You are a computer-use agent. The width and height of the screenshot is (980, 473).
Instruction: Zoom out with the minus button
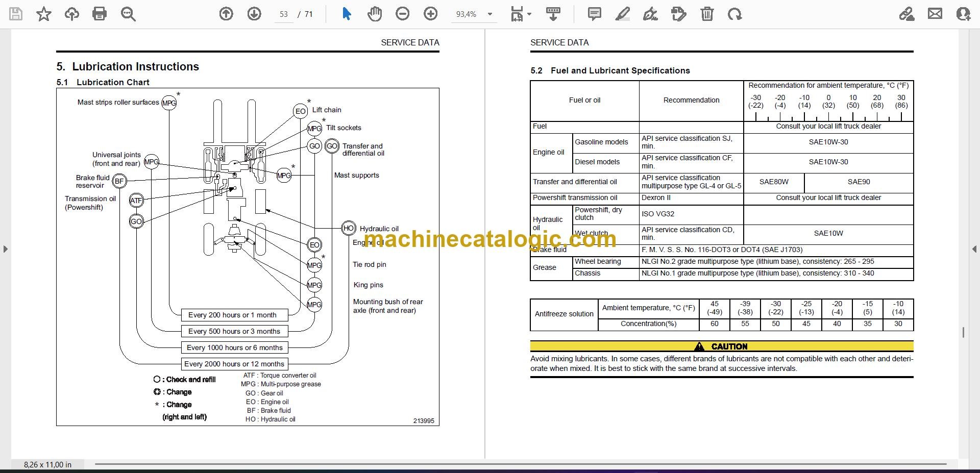(403, 14)
